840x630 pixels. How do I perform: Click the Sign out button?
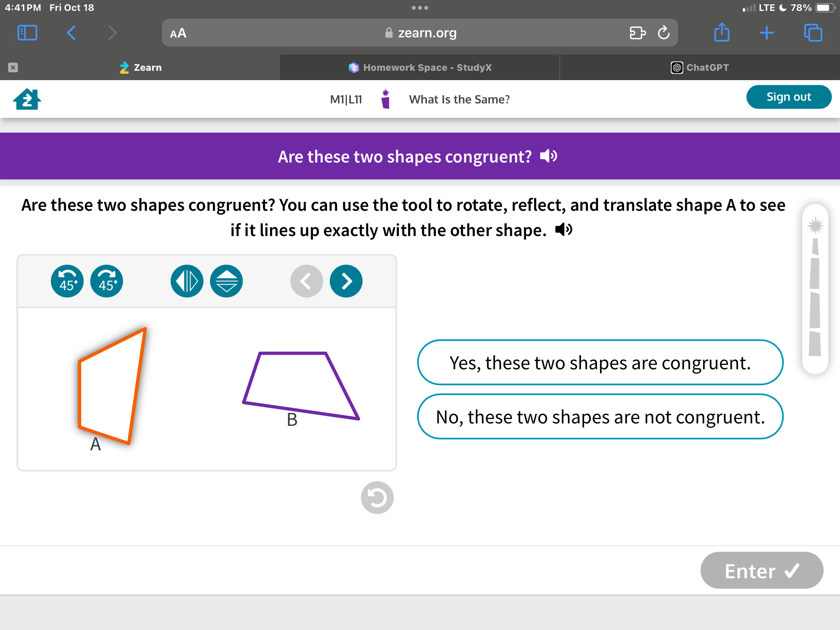(x=789, y=97)
